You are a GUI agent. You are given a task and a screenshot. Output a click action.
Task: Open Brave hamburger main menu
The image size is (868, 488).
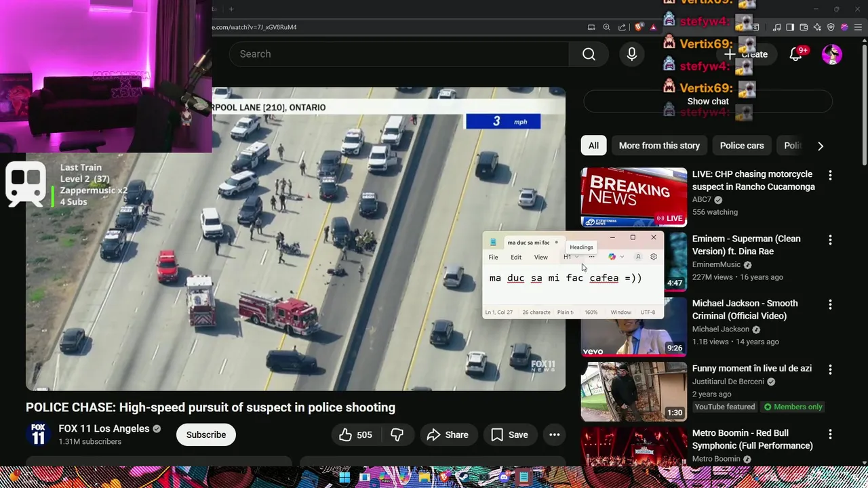tap(858, 27)
